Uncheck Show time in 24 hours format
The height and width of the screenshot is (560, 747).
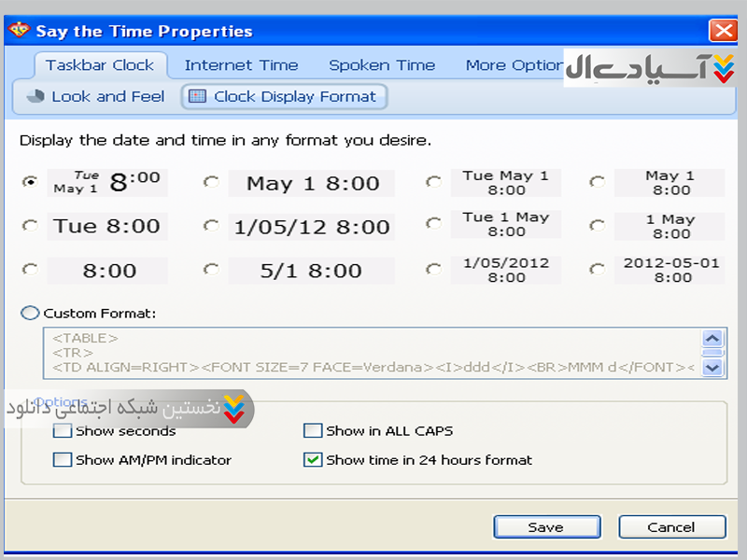[313, 459]
